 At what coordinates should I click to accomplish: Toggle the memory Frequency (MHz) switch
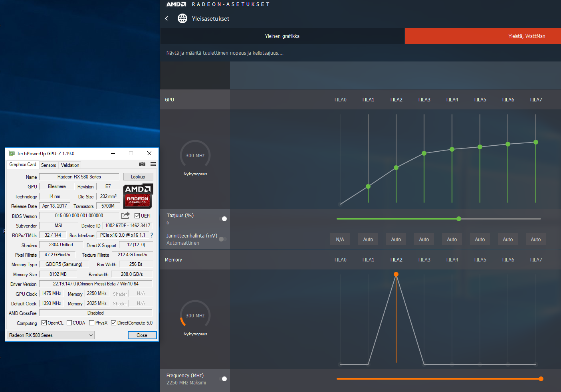click(x=223, y=379)
